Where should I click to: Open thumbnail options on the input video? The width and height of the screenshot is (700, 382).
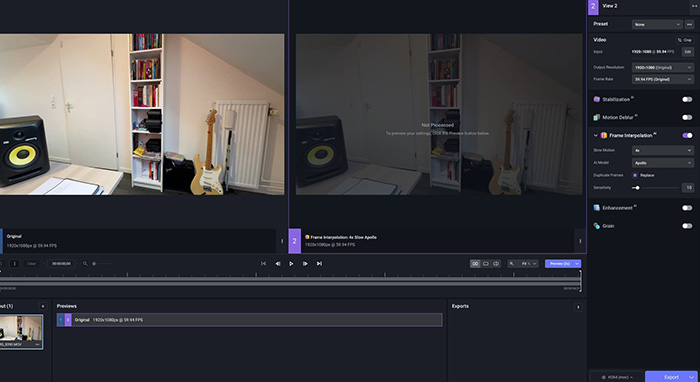coord(38,345)
